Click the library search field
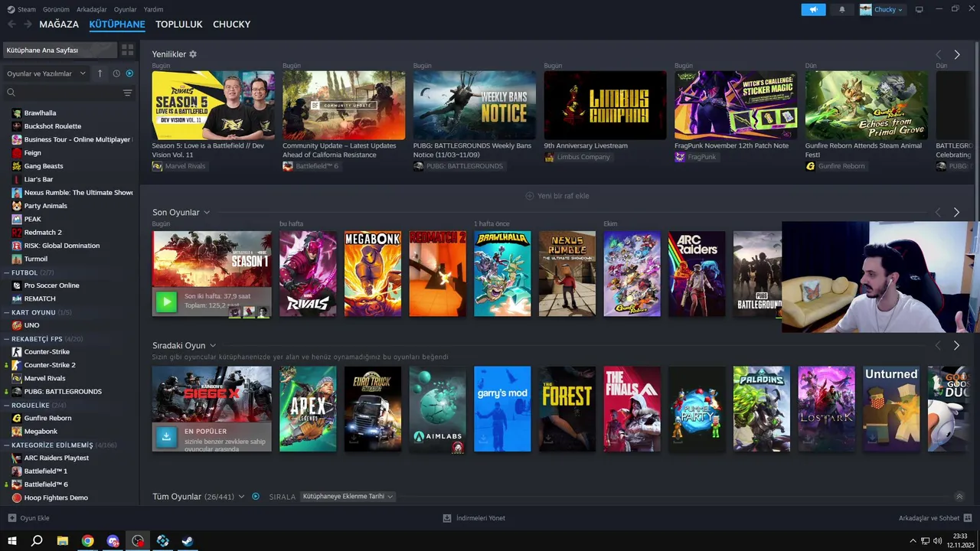 click(61, 93)
